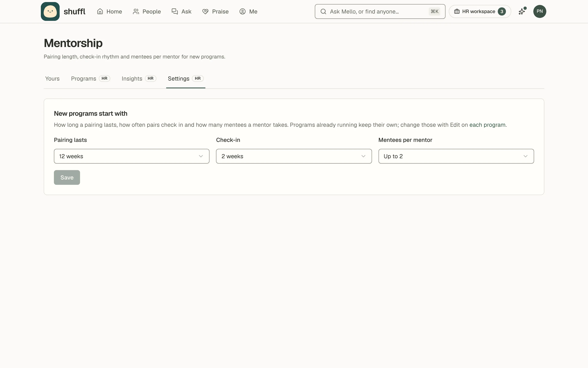The height and width of the screenshot is (368, 588).
Task: Click the Pairing length subtitle text
Action: click(x=134, y=57)
